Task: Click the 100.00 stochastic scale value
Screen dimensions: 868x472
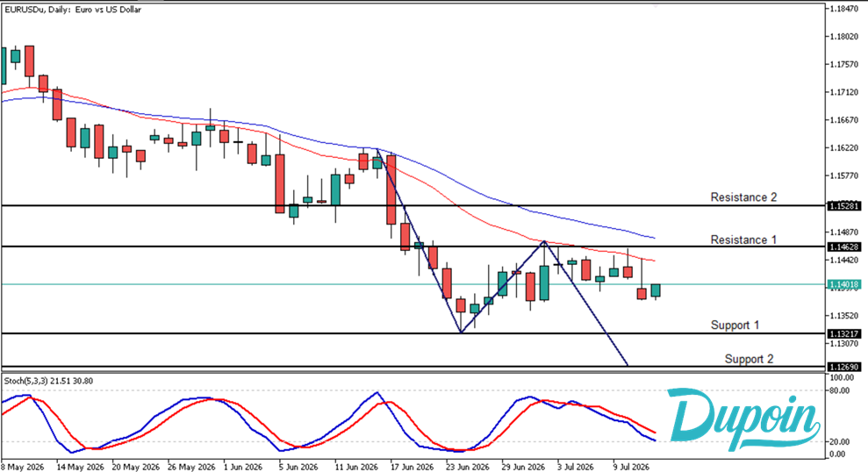Action: [x=842, y=377]
